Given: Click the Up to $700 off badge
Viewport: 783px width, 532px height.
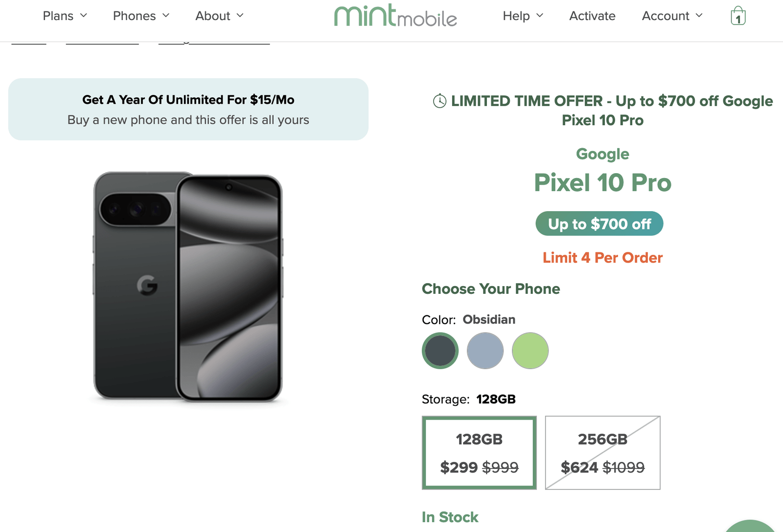Looking at the screenshot, I should (599, 224).
